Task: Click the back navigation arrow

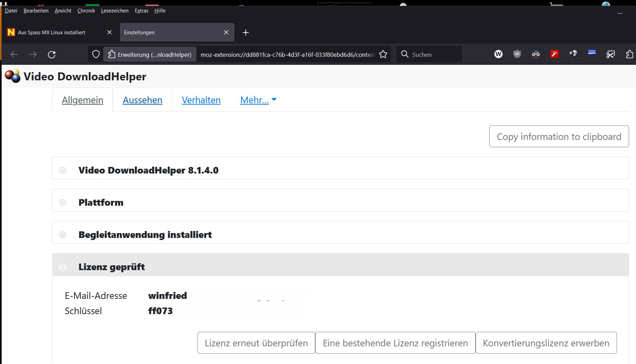Action: (14, 54)
